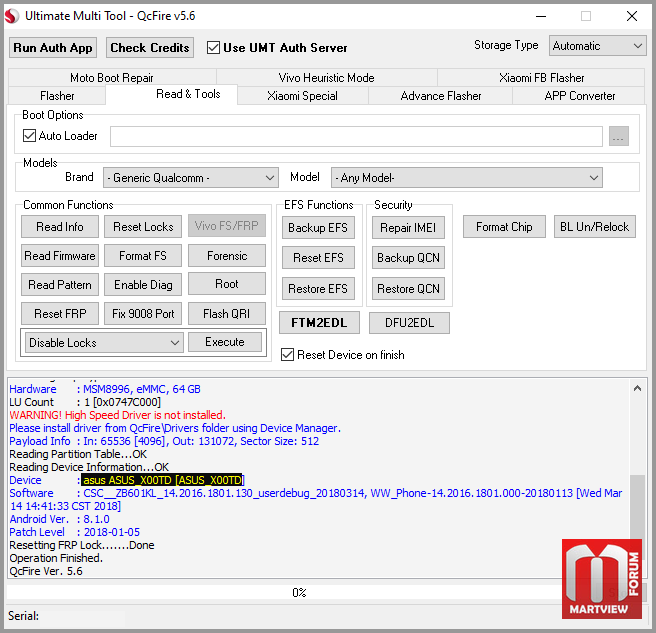Expand the Disable Locks action dropdown
Viewport: 656px width, 633px height.
104,343
